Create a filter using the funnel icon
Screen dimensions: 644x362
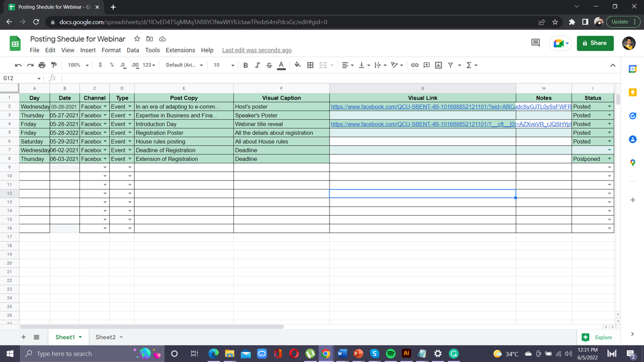tap(450, 65)
